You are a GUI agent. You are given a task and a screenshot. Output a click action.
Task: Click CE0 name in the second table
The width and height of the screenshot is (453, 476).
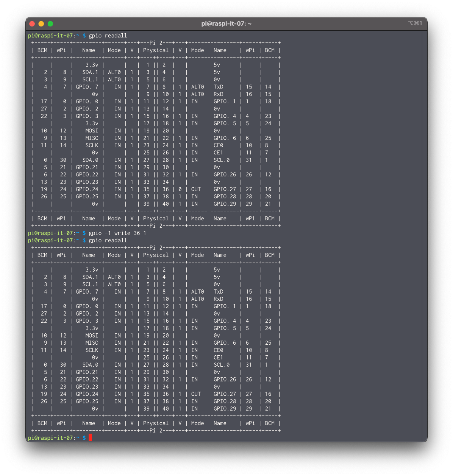(x=218, y=350)
